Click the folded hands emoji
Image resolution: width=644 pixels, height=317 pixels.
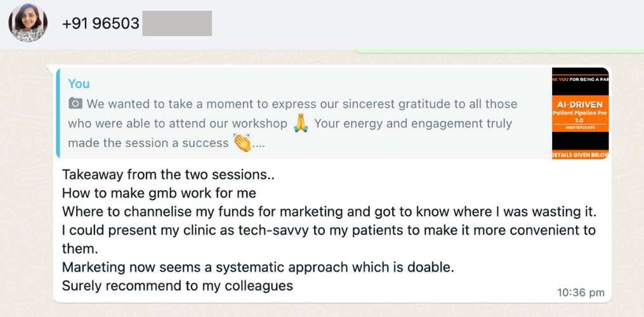[x=301, y=123]
